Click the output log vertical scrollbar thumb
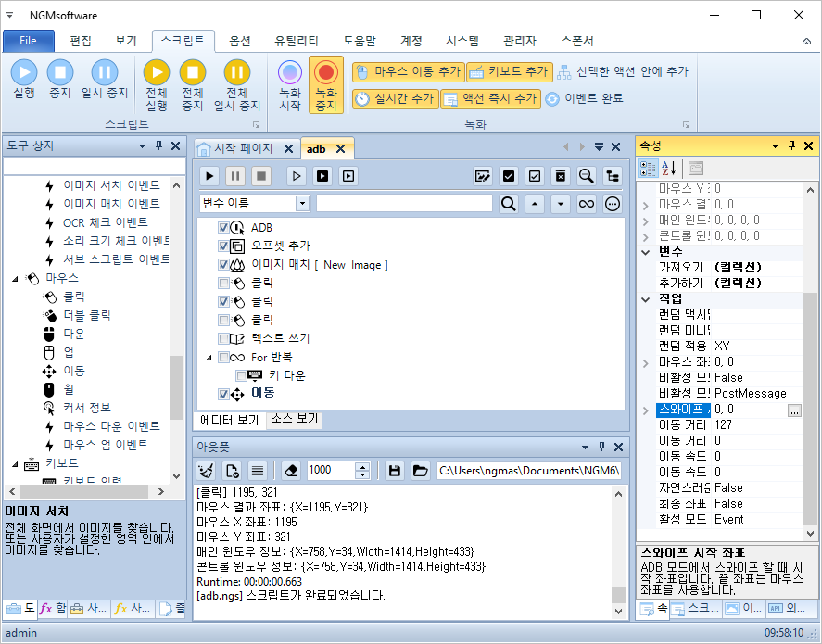This screenshot has height=644, width=822. click(x=619, y=595)
